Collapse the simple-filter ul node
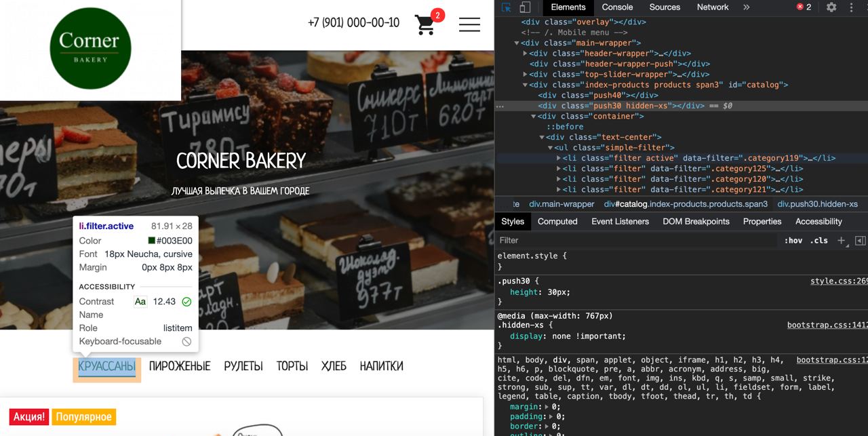Image resolution: width=868 pixels, height=436 pixels. pos(550,148)
